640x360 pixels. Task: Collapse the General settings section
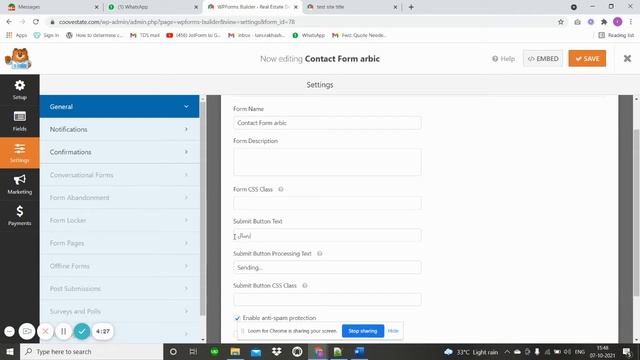120,107
